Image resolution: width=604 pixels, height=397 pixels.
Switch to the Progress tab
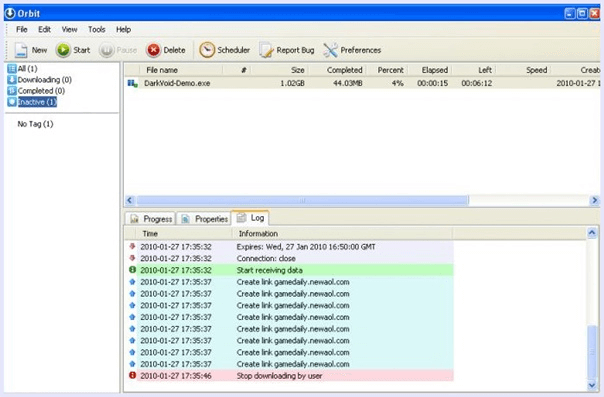(150, 219)
